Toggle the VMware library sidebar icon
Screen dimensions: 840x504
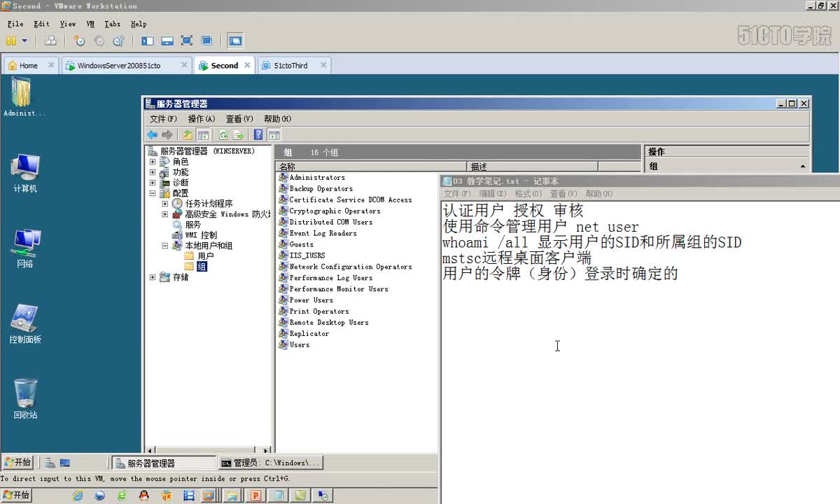point(148,41)
